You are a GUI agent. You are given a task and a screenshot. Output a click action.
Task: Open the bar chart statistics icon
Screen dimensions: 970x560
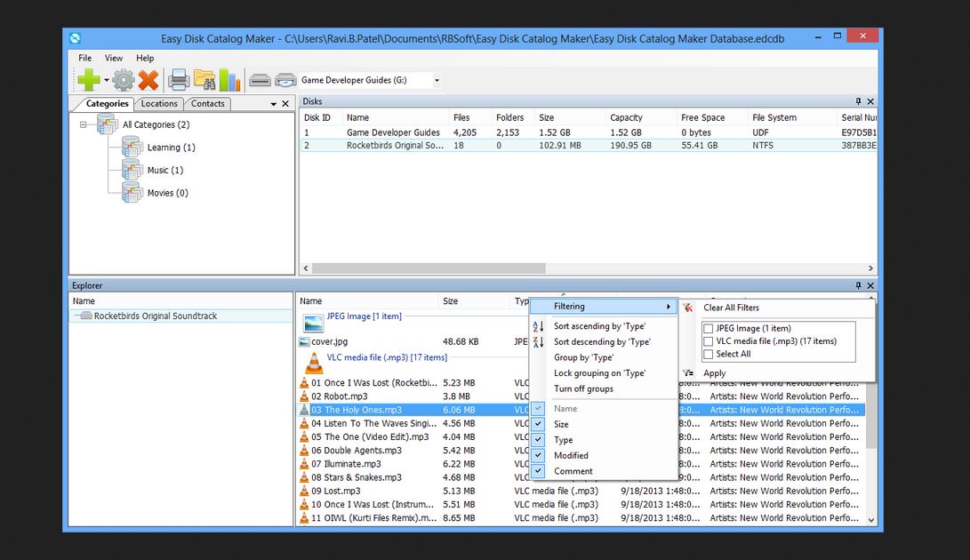point(229,80)
